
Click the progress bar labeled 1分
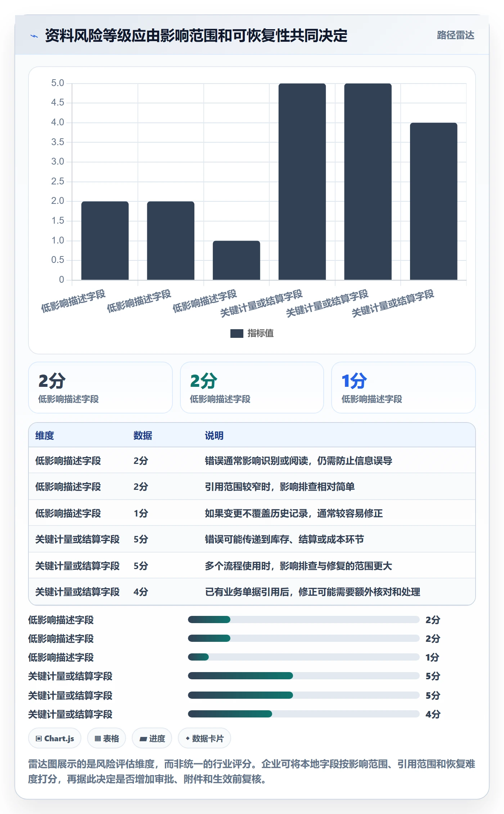pyautogui.click(x=303, y=657)
